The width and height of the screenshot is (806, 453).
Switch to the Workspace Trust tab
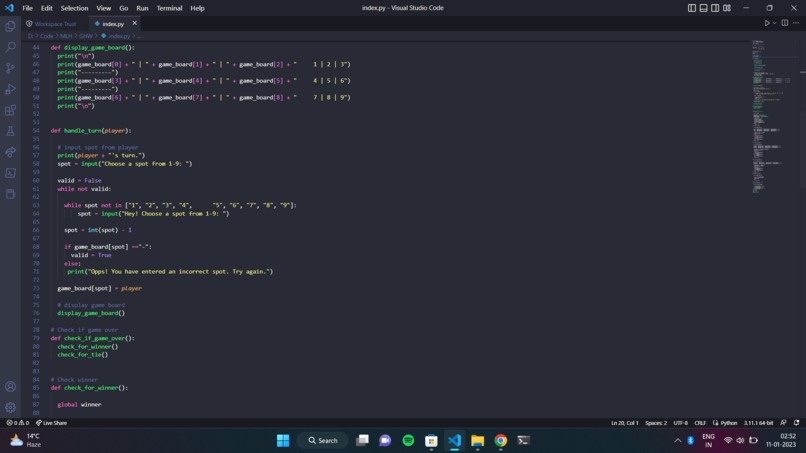51,24
